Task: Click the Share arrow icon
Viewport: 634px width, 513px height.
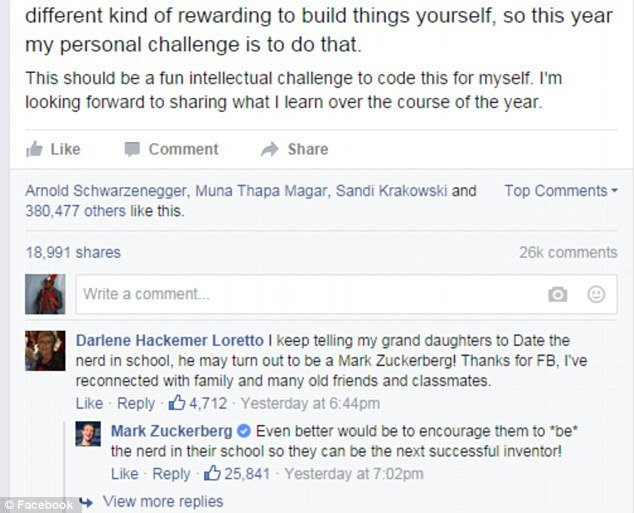Action: [x=269, y=149]
